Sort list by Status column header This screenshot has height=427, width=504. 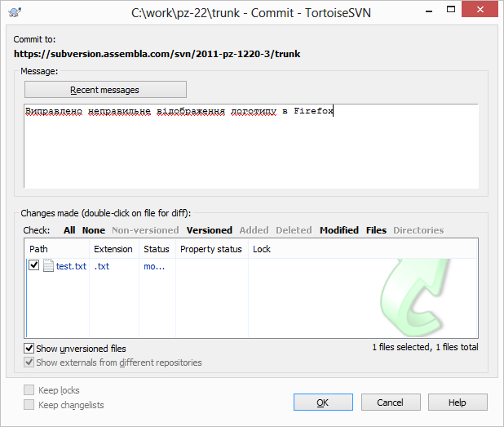tap(157, 249)
